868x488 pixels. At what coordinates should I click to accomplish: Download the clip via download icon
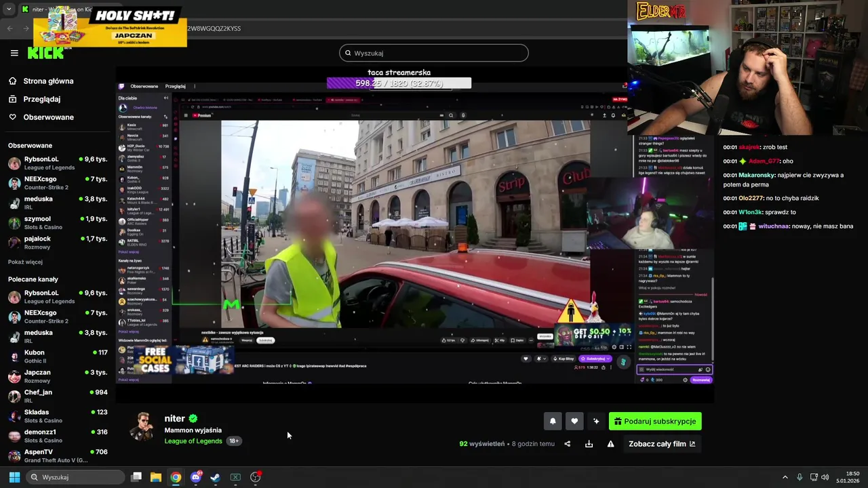pos(589,444)
